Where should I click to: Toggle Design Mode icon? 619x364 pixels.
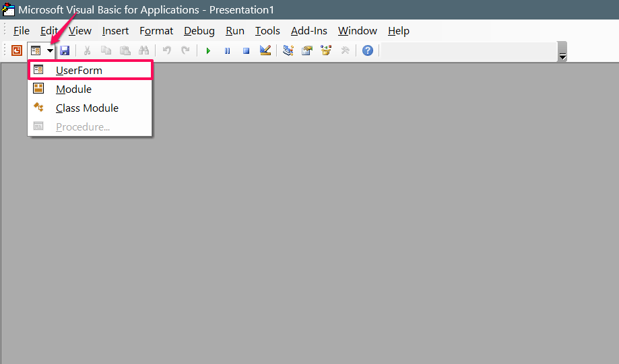point(265,50)
